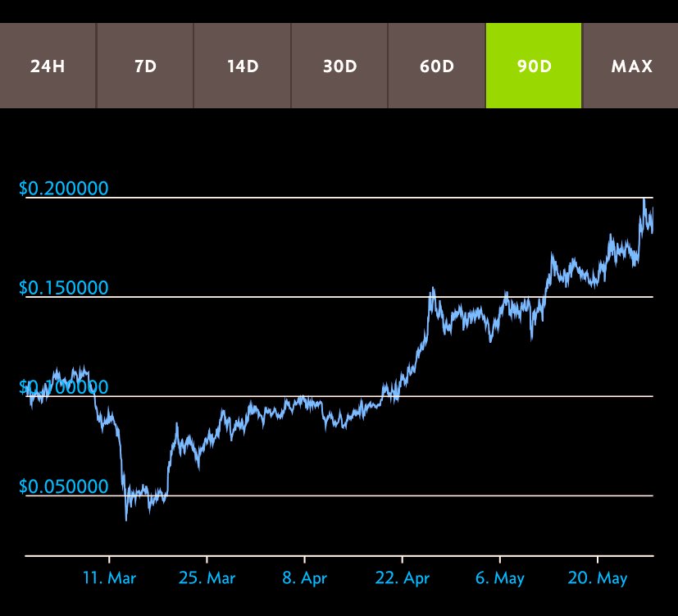This screenshot has height=616, width=678.
Task: Click the $0.100000 price axis label
Action: [x=64, y=387]
